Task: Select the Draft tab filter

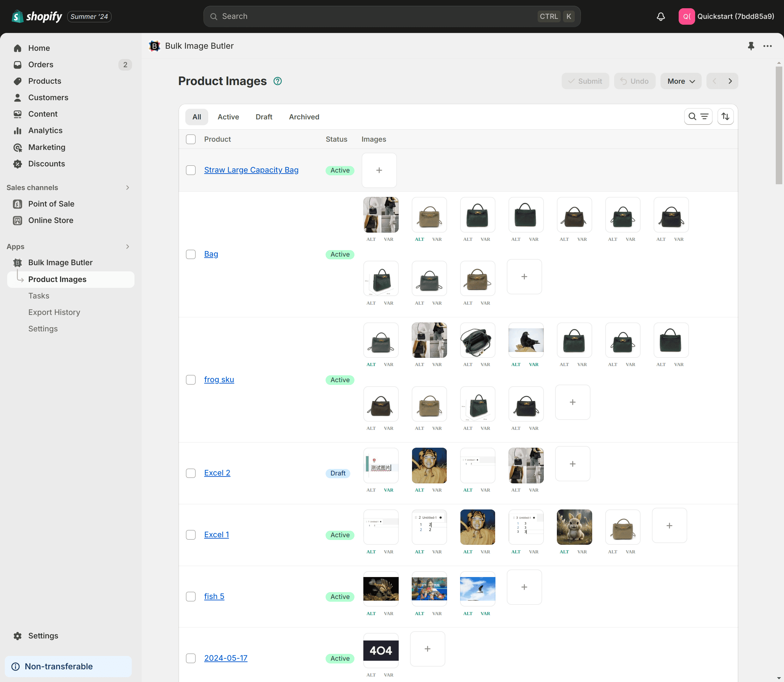Action: click(x=264, y=117)
